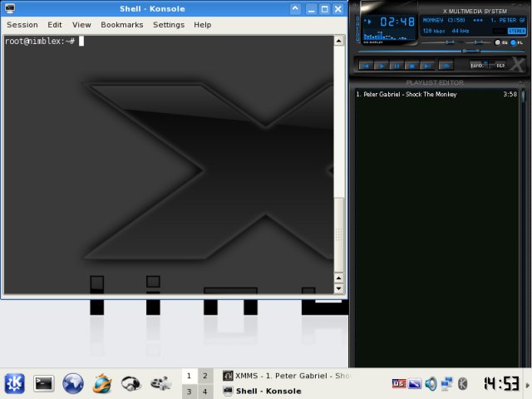Image resolution: width=532 pixels, height=399 pixels.
Task: Open the headphones audio player launcher
Action: click(131, 384)
